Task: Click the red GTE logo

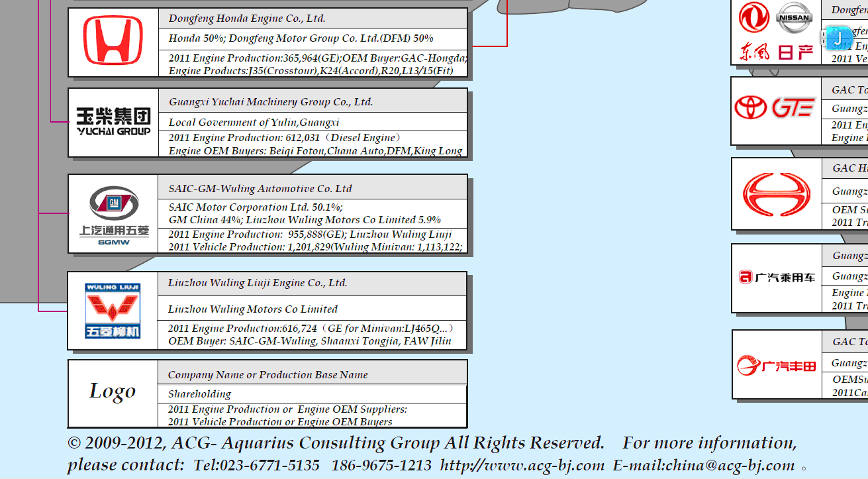Action: 794,108
